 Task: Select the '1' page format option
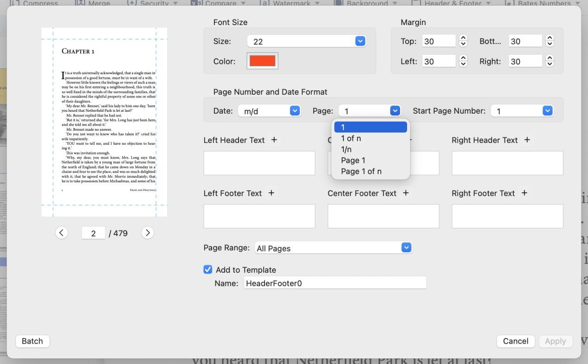pyautogui.click(x=370, y=127)
